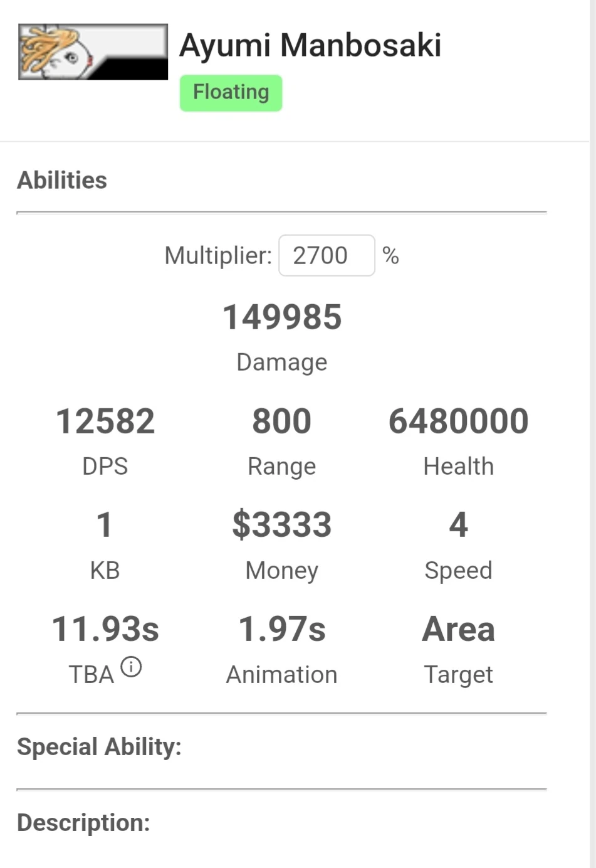Click the Description heading
The image size is (596, 868).
click(83, 823)
